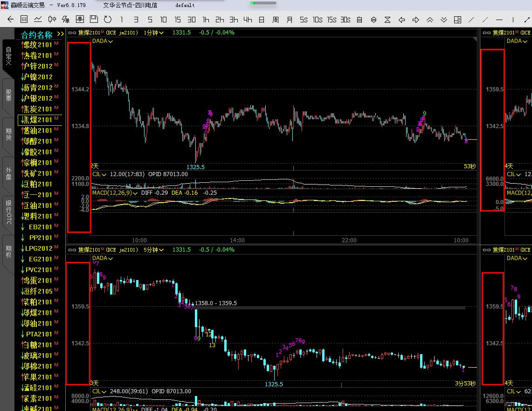The image size is (532, 411).
Task: Click the hollow left arrow toolbar icon
Action: click(401, 20)
